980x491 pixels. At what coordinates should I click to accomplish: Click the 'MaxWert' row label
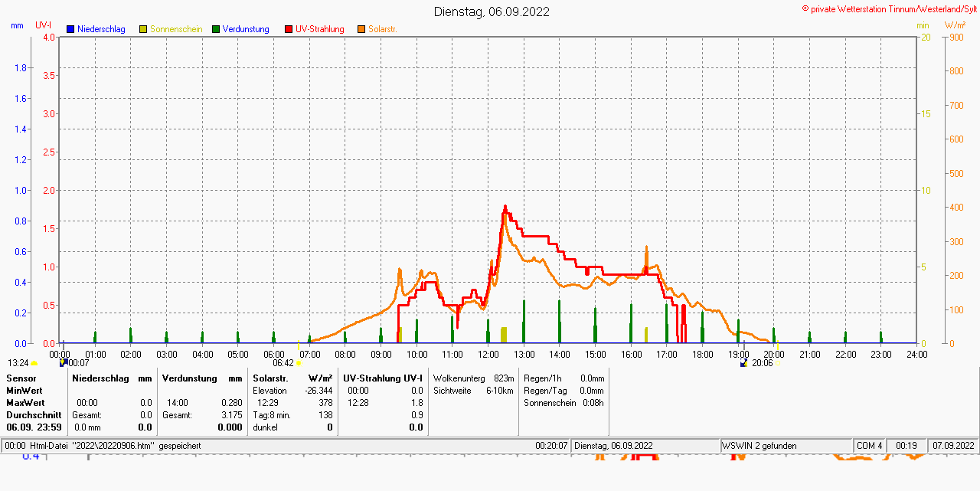click(26, 403)
